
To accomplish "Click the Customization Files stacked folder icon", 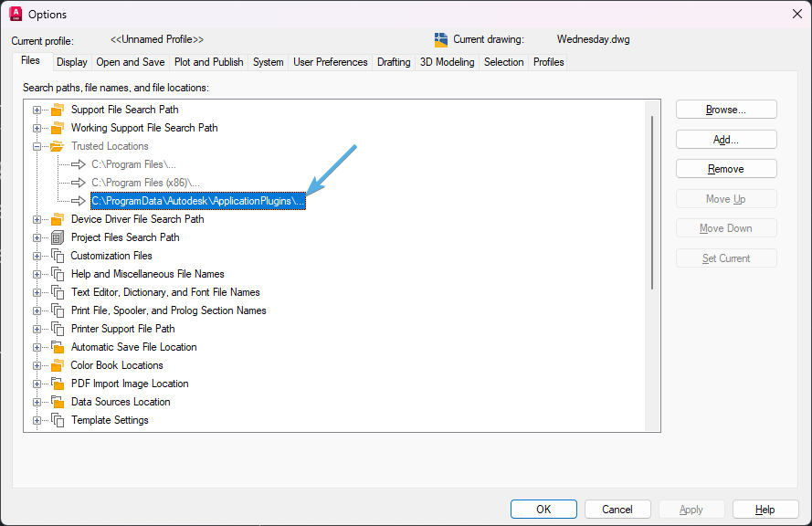I will pyautogui.click(x=57, y=256).
